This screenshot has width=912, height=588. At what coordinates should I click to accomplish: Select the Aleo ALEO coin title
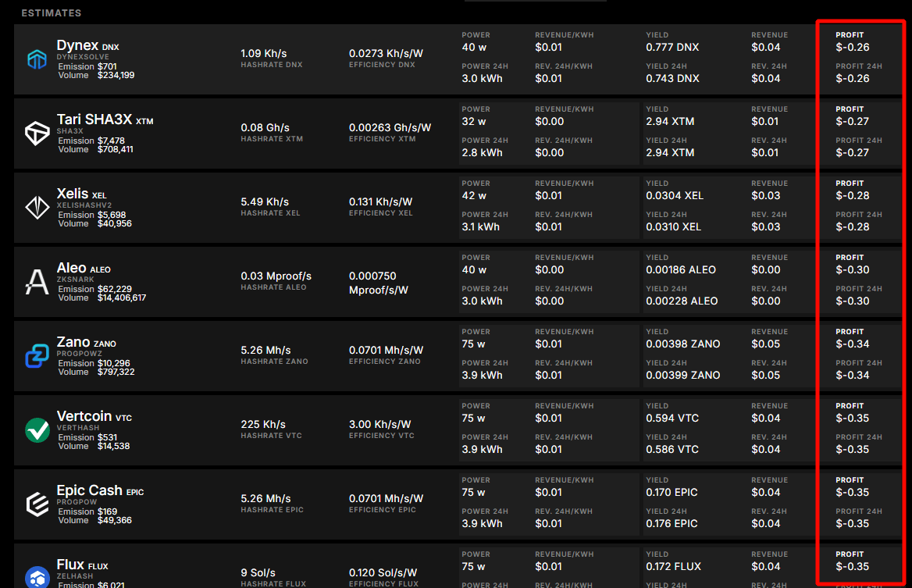coord(84,269)
